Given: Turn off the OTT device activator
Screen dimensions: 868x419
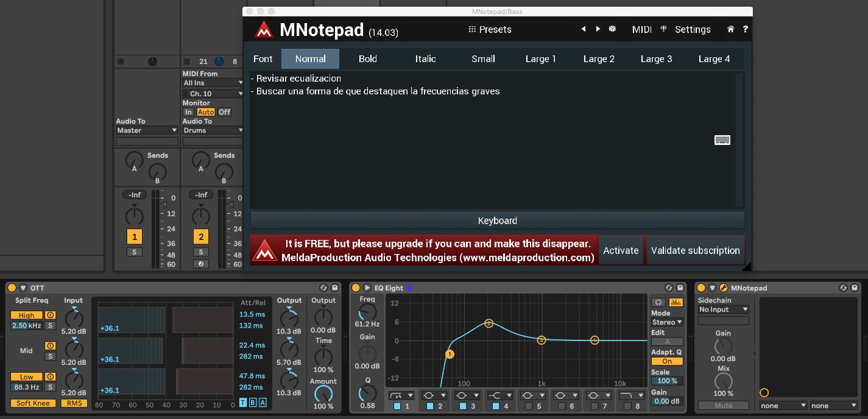Looking at the screenshot, I should (12, 288).
